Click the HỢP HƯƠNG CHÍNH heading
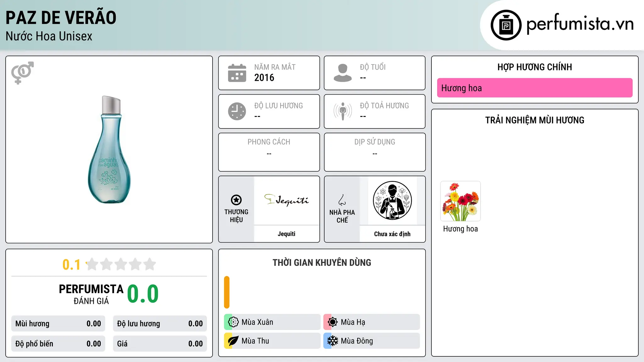Viewport: 644px width, 362px height. tap(535, 67)
